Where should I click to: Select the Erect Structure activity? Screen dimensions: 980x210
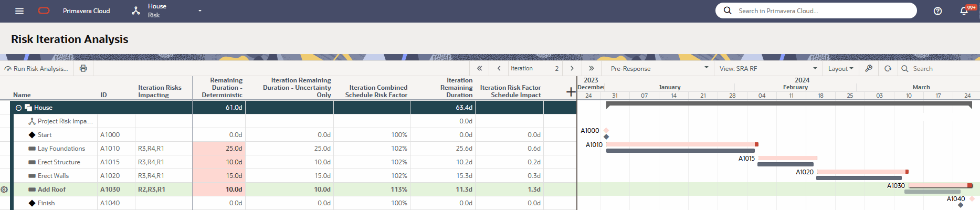(x=59, y=162)
